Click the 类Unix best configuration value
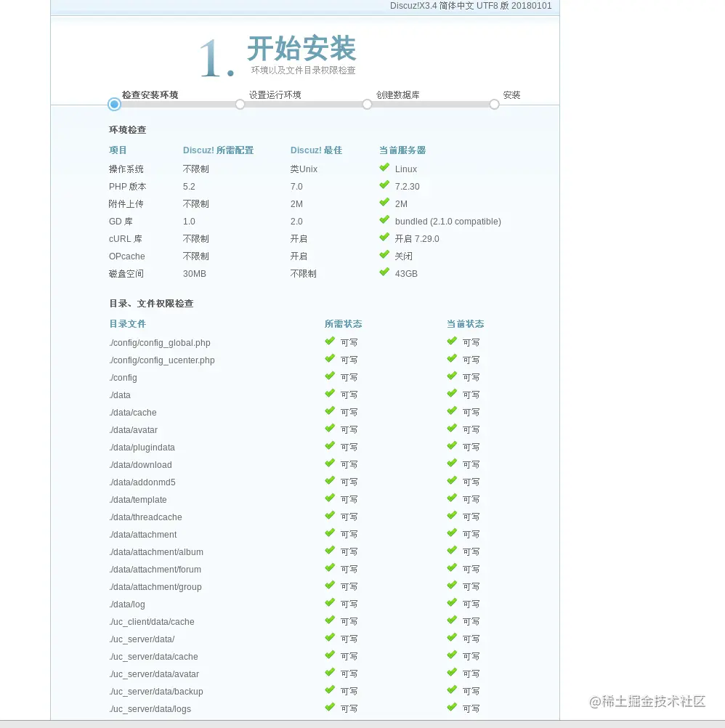 [x=304, y=169]
